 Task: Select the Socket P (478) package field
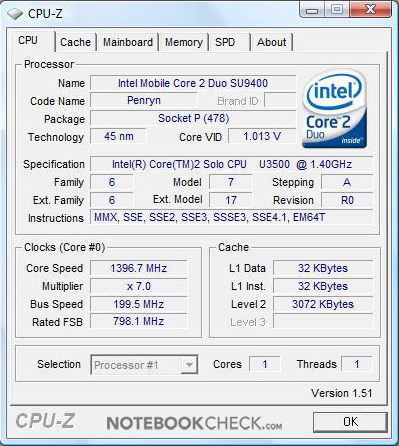193,118
